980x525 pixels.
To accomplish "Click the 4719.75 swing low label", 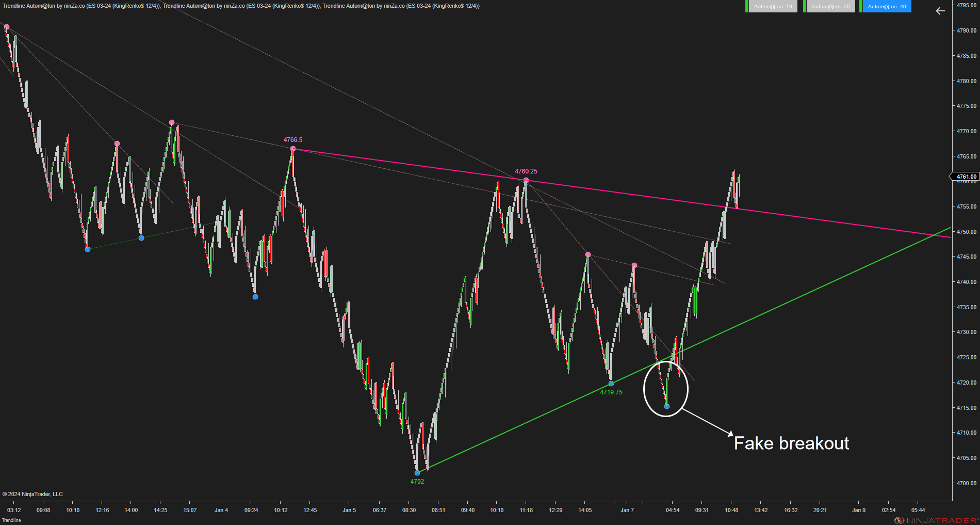I will coord(611,392).
